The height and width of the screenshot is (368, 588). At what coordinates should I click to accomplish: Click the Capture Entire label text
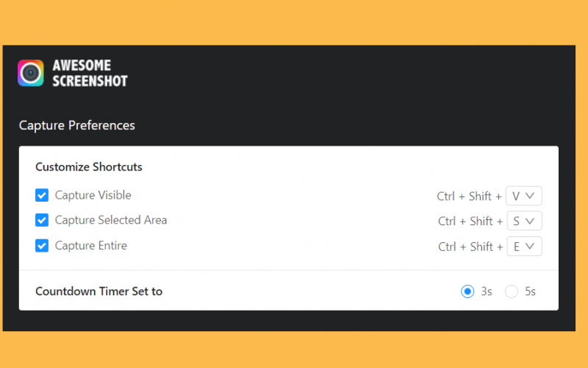tap(90, 246)
